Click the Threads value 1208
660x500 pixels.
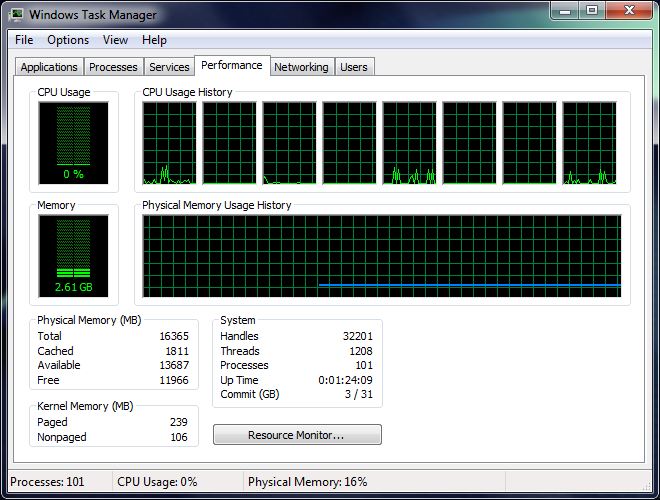[x=361, y=351]
